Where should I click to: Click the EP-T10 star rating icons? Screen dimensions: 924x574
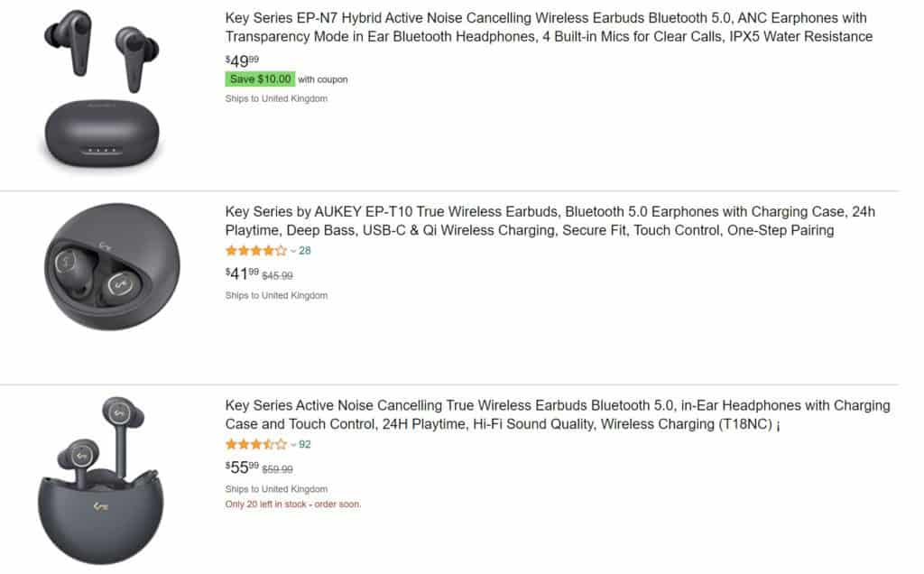coord(255,251)
